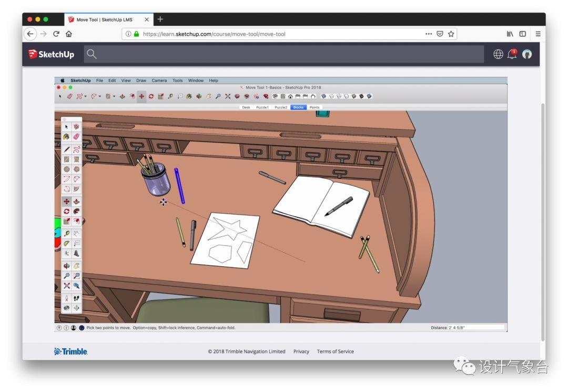Open the shape tools dropdown arrow in top toolbar
The image size is (568, 392).
[x=114, y=96]
